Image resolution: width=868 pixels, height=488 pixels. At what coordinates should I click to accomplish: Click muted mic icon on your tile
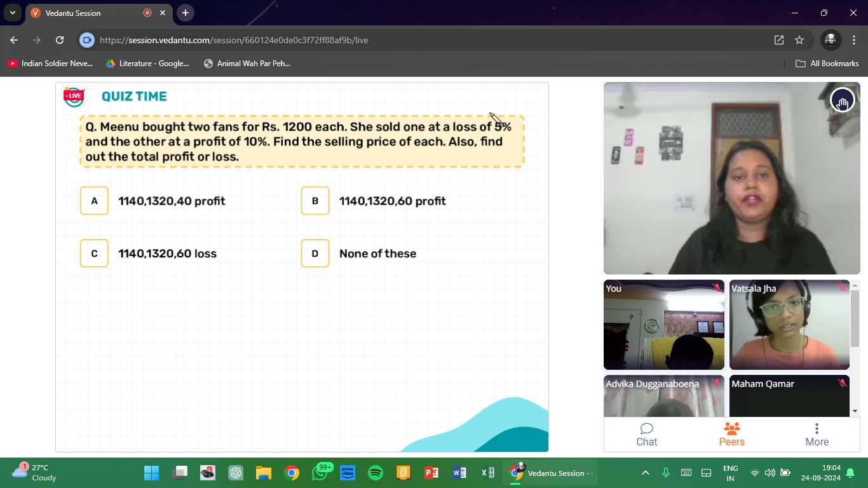716,288
